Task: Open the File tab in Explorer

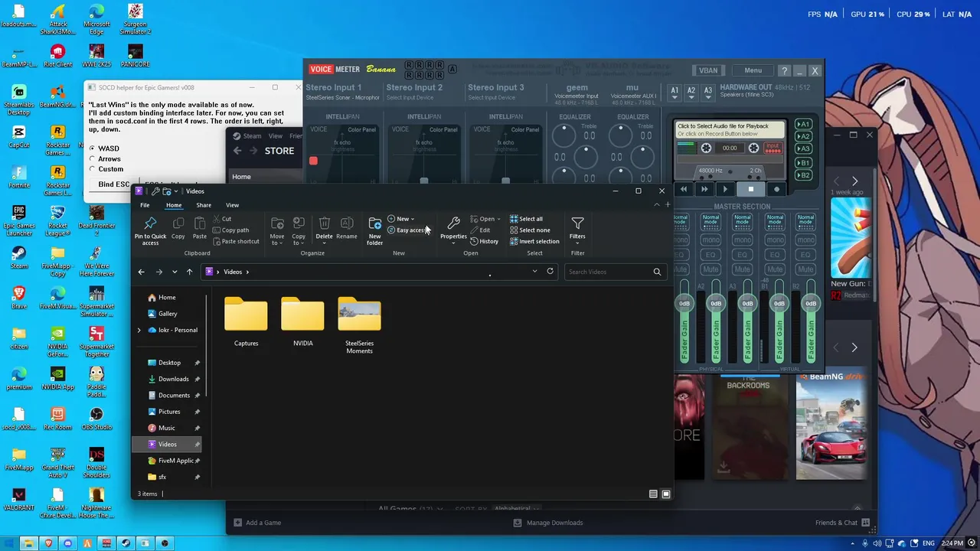Action: [145, 205]
